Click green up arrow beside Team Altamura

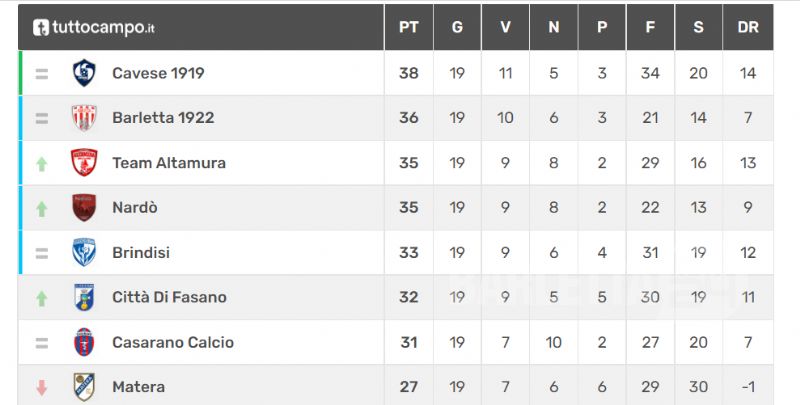tap(42, 164)
